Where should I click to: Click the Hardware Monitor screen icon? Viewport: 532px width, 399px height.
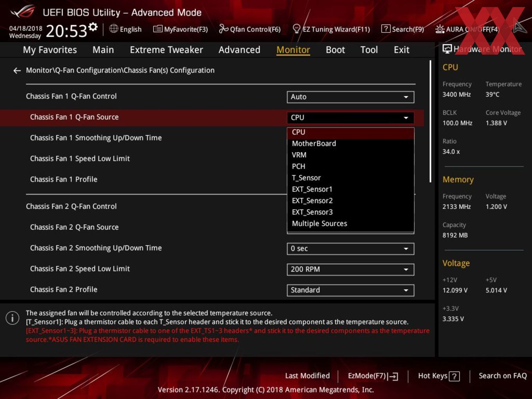(447, 49)
